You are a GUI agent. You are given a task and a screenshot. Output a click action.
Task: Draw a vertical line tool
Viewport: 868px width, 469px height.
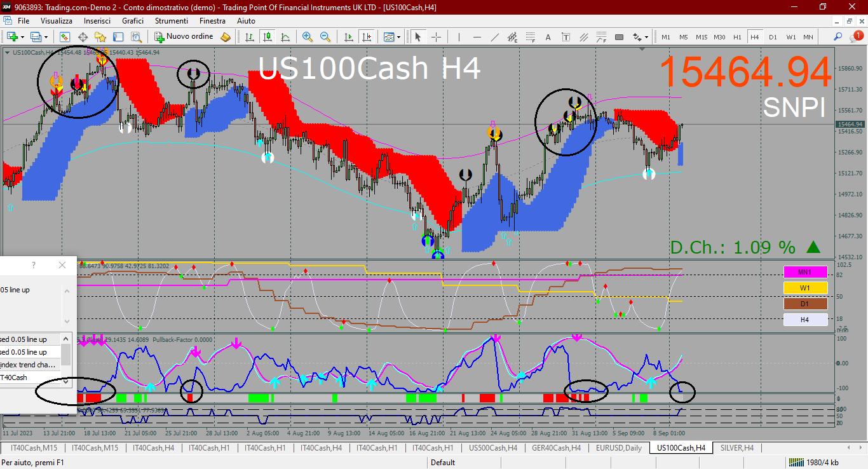coord(459,37)
